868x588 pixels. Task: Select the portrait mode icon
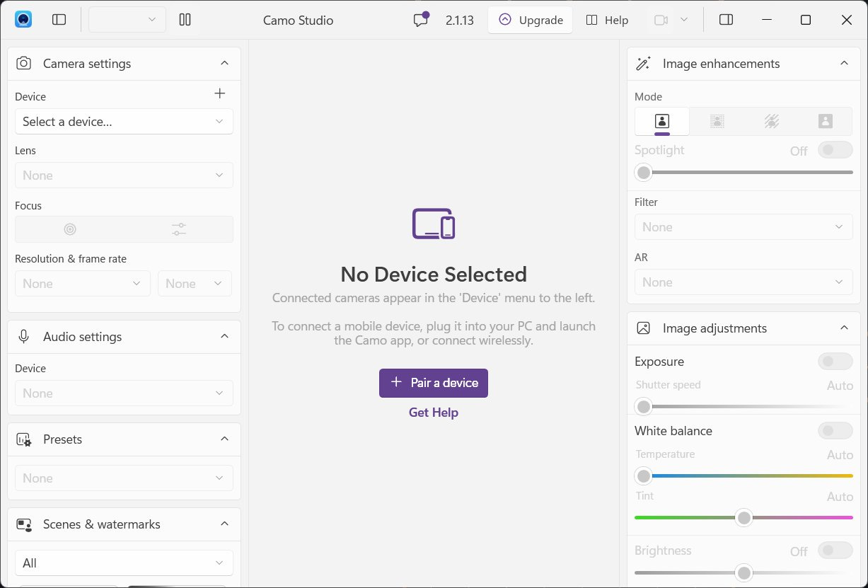(x=662, y=121)
